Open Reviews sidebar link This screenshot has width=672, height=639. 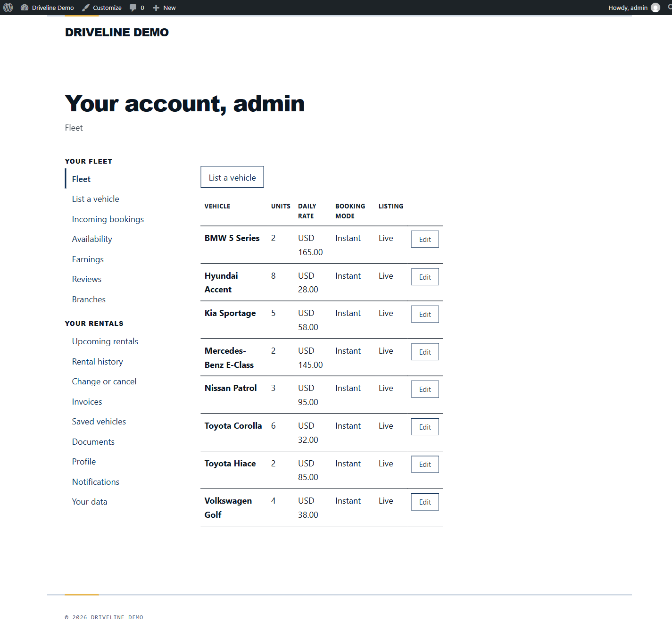point(87,279)
